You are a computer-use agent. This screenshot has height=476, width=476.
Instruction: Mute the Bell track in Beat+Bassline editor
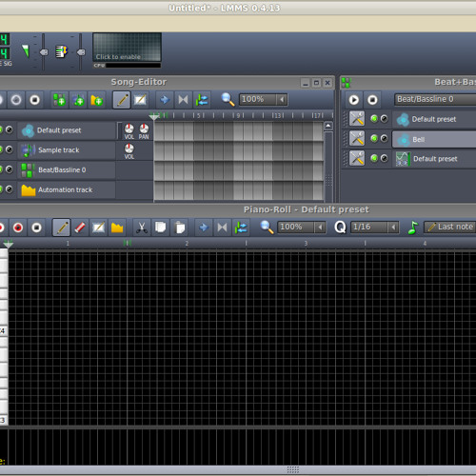[374, 138]
